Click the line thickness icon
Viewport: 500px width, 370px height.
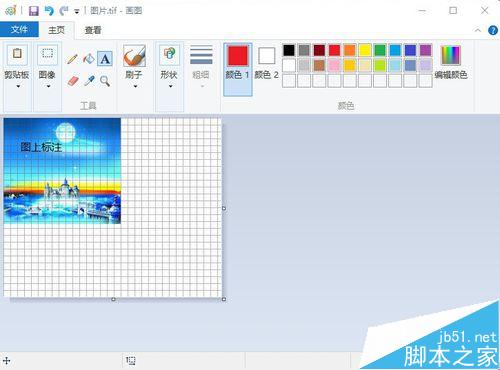[201, 55]
